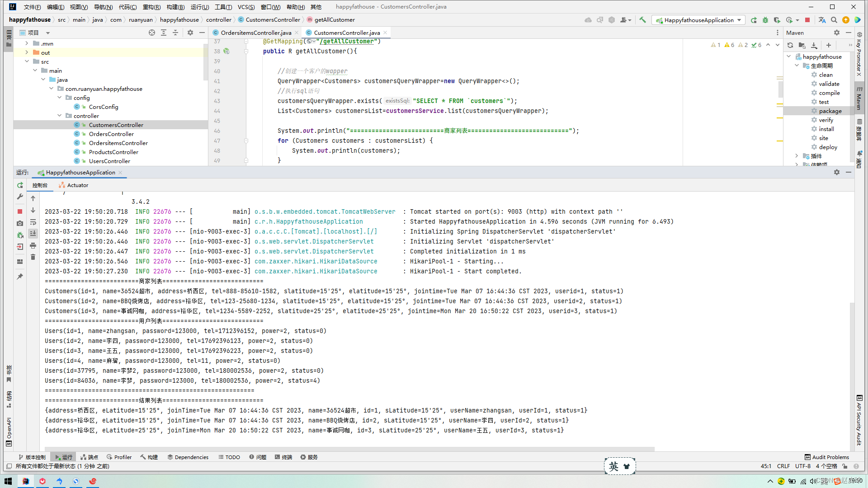Viewport: 868px width, 488px height.
Task: Open the 视图 menu
Action: [x=78, y=7]
